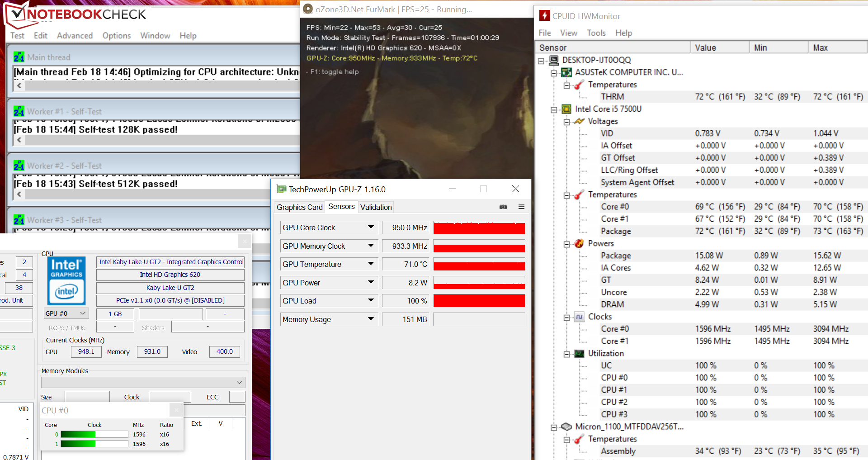
Task: Collapse the Clocks tree branch
Action: click(x=566, y=317)
